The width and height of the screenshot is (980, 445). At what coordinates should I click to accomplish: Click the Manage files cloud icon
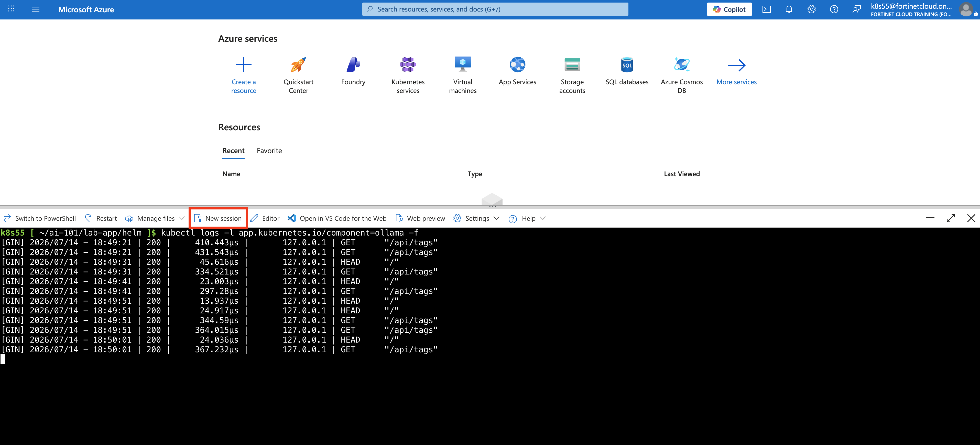[x=129, y=218]
